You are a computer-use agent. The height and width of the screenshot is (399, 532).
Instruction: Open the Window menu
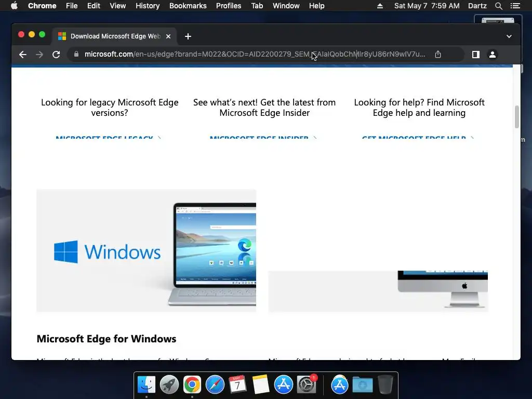point(286,6)
